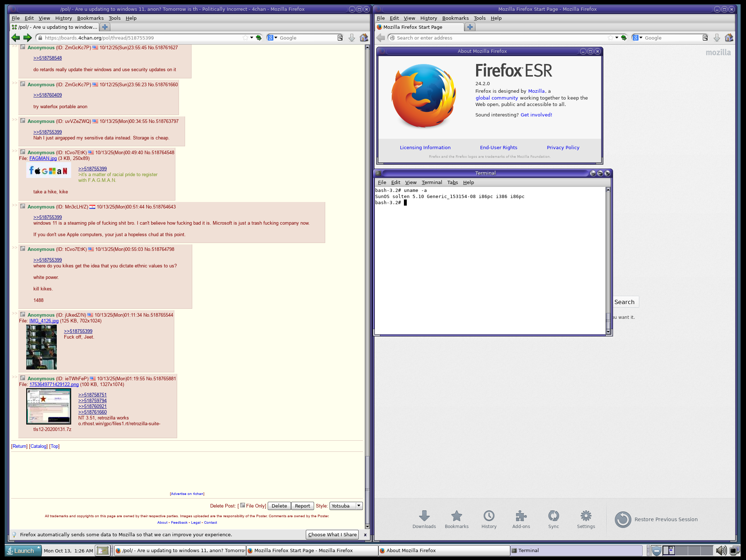Click the Privacy Policy link
The width and height of the screenshot is (746, 560).
click(563, 147)
